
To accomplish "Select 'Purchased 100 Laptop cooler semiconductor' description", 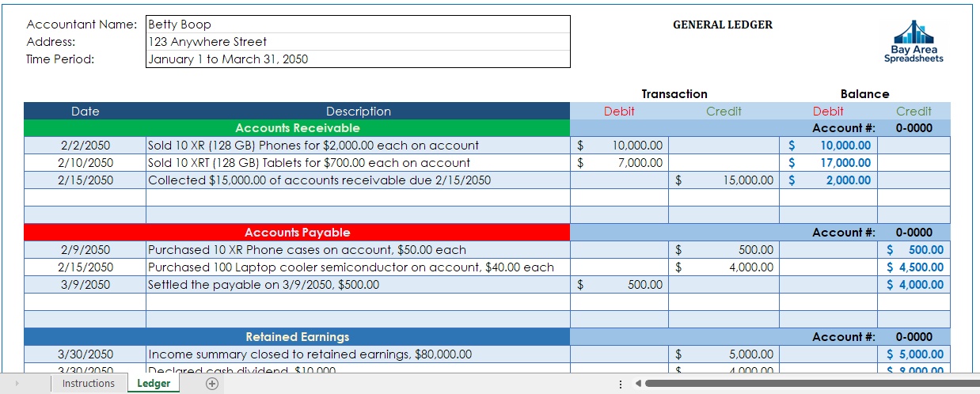I will click(x=358, y=267).
